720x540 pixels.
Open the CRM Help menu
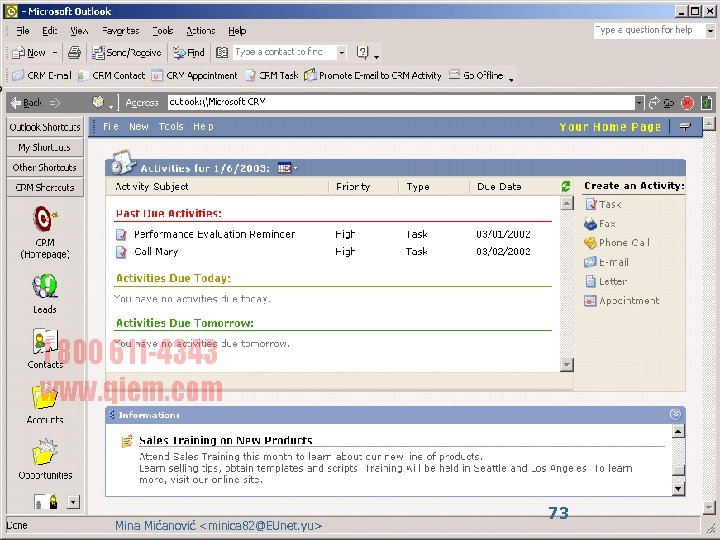203,126
